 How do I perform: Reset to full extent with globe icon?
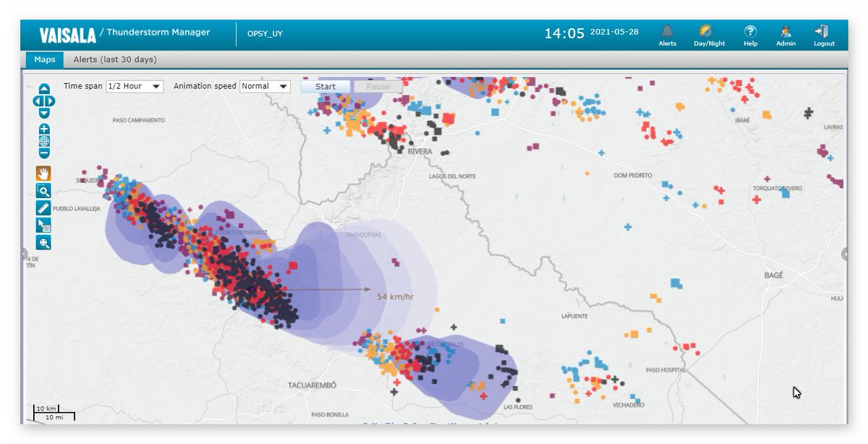[x=44, y=141]
